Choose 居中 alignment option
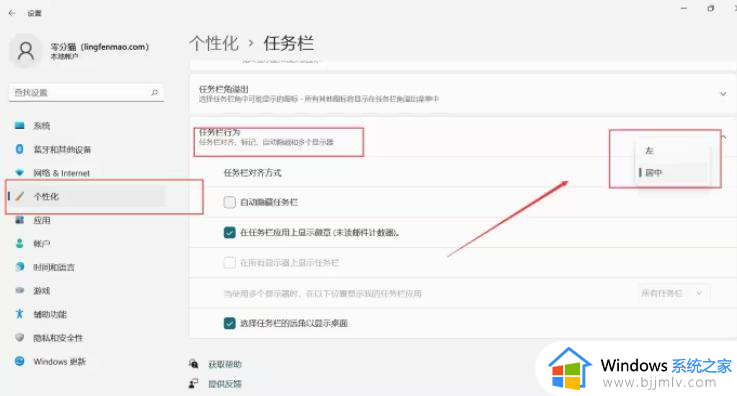Viewport: 737px width, 396px height. pos(672,172)
